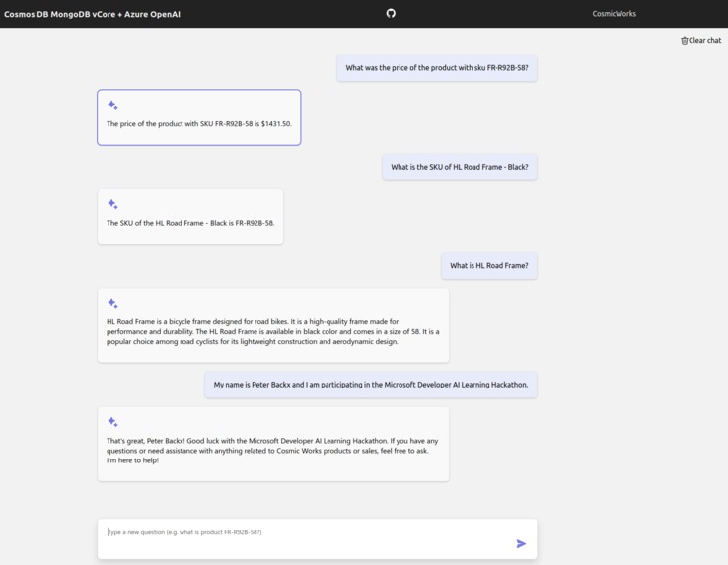Click sparkle icon in the $1431.50 price answer
This screenshot has height=565, width=728.
(112, 105)
